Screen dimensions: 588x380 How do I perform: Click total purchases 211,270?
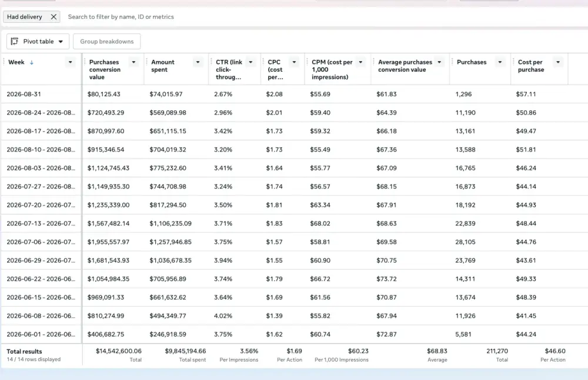[x=497, y=351]
